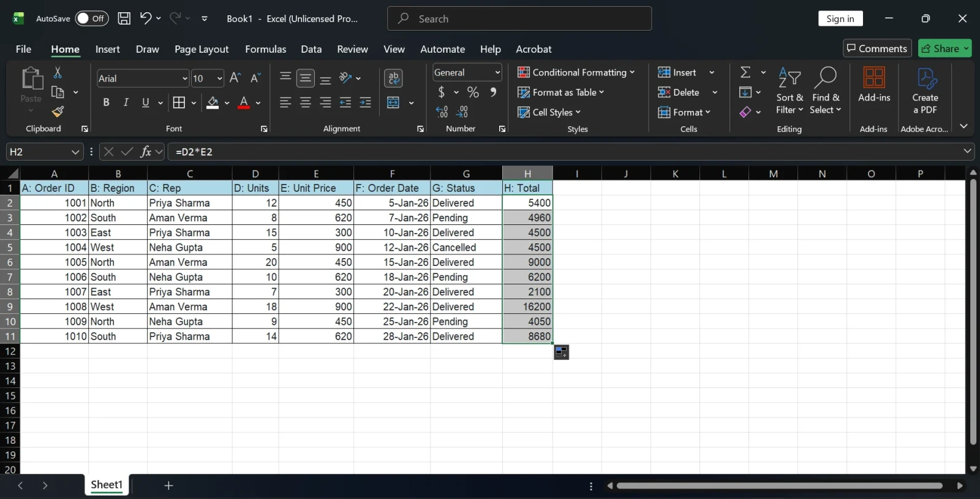Click the Auto Fill Options icon below the Total column
Viewport: 980px width, 499px height.
pos(561,352)
